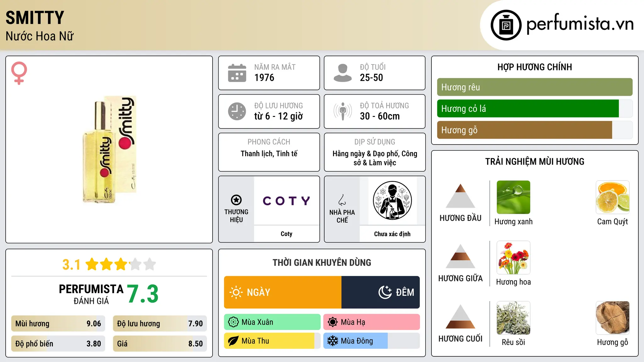Click the Độ phổ biến 3.80 score
The width and height of the screenshot is (644, 362).
(58, 344)
